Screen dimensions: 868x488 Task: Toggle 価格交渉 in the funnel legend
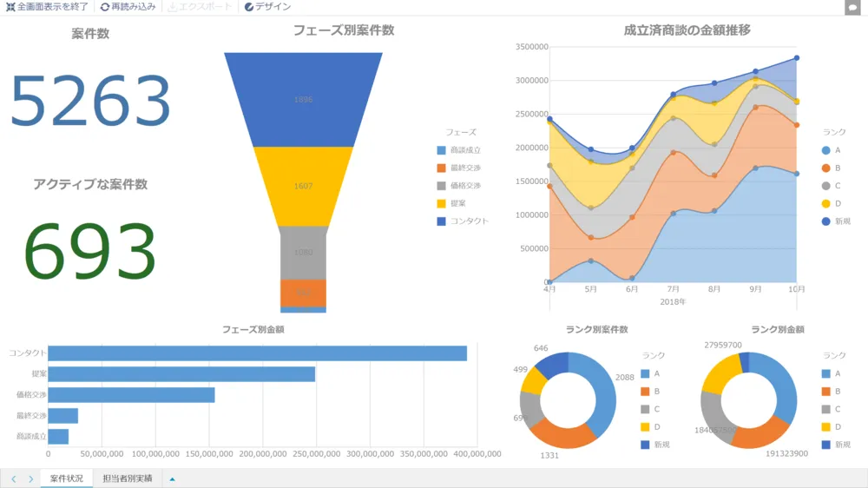459,186
